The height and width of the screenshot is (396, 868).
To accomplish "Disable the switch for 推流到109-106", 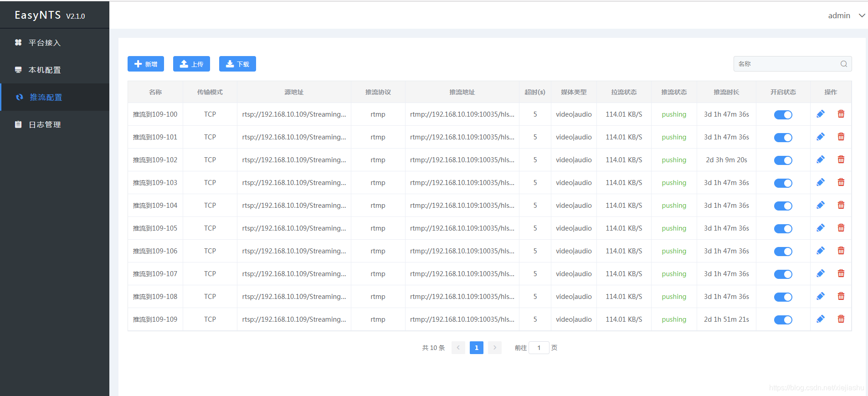I will [x=783, y=252].
